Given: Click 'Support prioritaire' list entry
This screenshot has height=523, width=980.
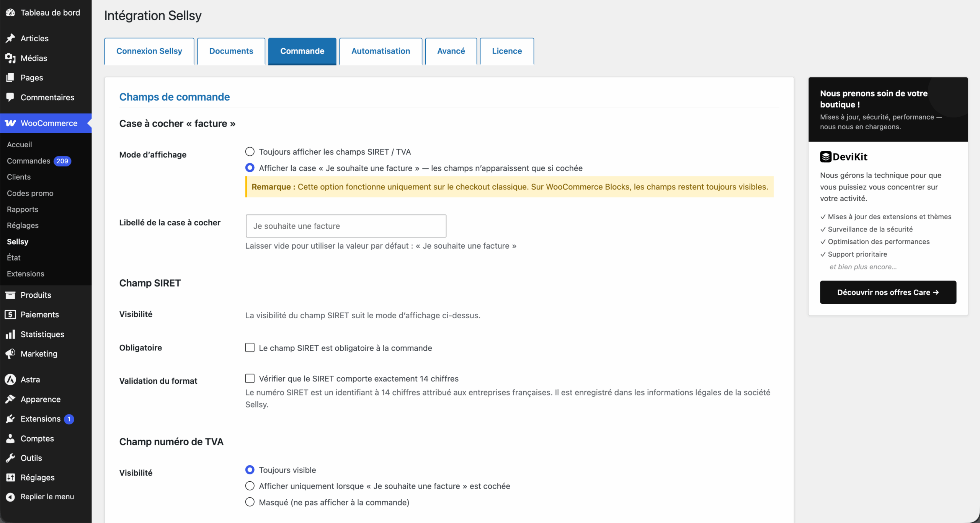Looking at the screenshot, I should click(857, 254).
